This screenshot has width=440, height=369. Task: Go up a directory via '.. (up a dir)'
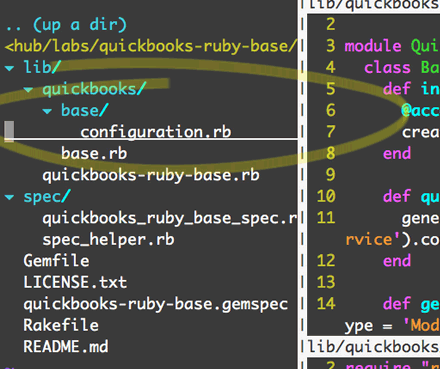(66, 25)
